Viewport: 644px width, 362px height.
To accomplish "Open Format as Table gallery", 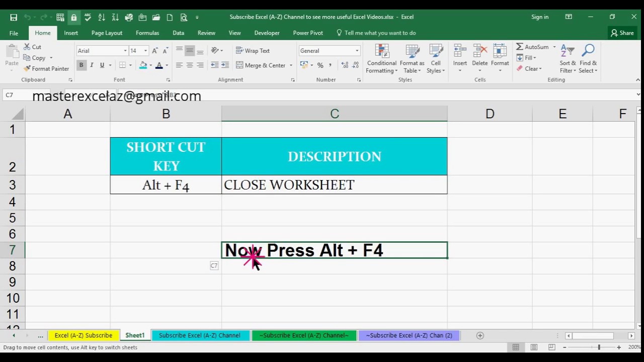I will coord(412,59).
